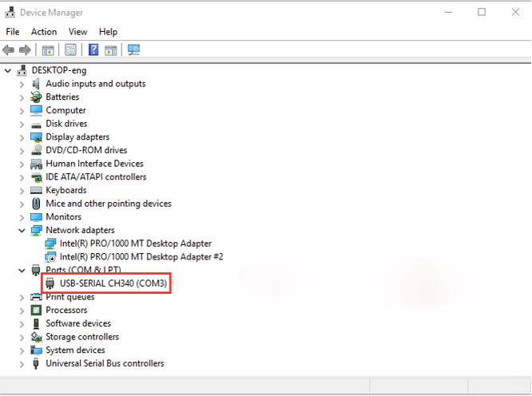
Task: Click the DVD/CD-ROM drives disc icon
Action: point(36,150)
